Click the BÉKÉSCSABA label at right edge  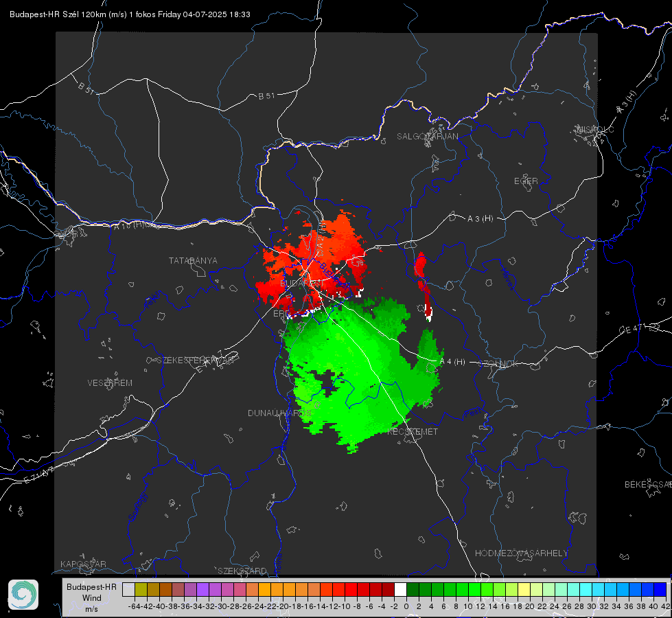pyautogui.click(x=648, y=484)
